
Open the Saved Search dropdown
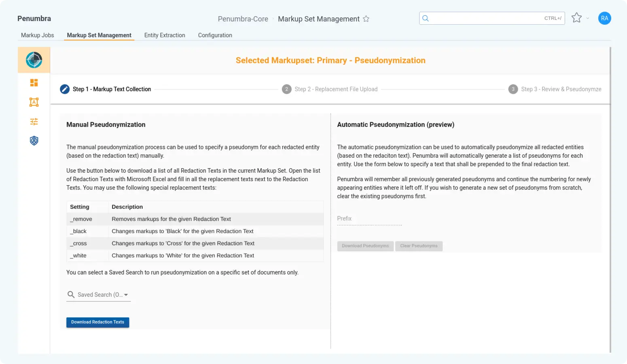tap(99, 295)
